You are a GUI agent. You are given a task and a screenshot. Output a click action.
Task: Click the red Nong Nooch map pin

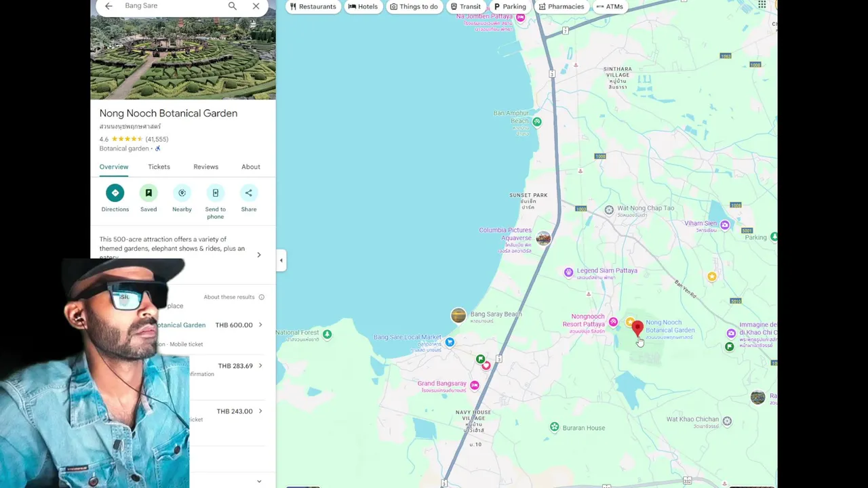pos(637,329)
